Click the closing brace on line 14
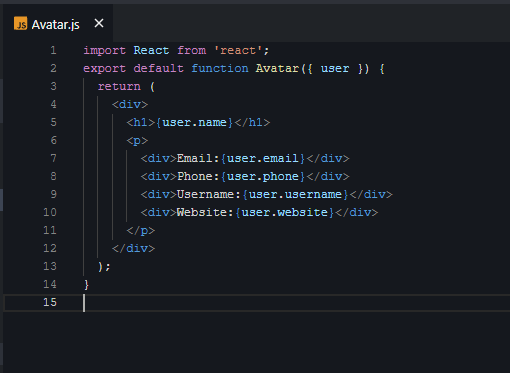This screenshot has height=373, width=510. tap(86, 285)
